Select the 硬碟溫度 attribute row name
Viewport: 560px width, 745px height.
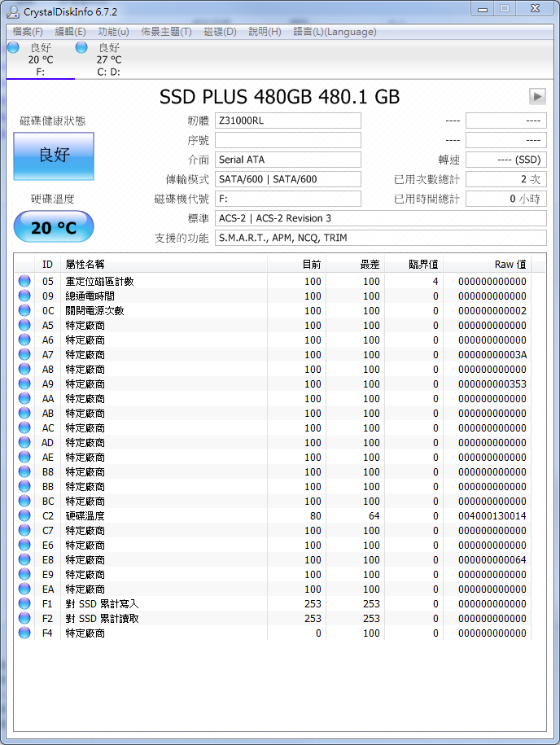(85, 516)
